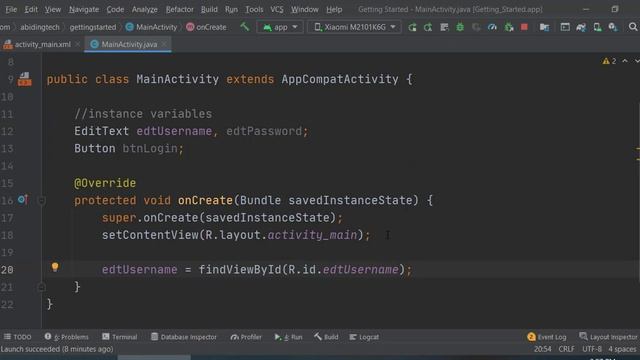Click the Run with Coverage icon
The height and width of the screenshot is (360, 640).
pos(476,27)
